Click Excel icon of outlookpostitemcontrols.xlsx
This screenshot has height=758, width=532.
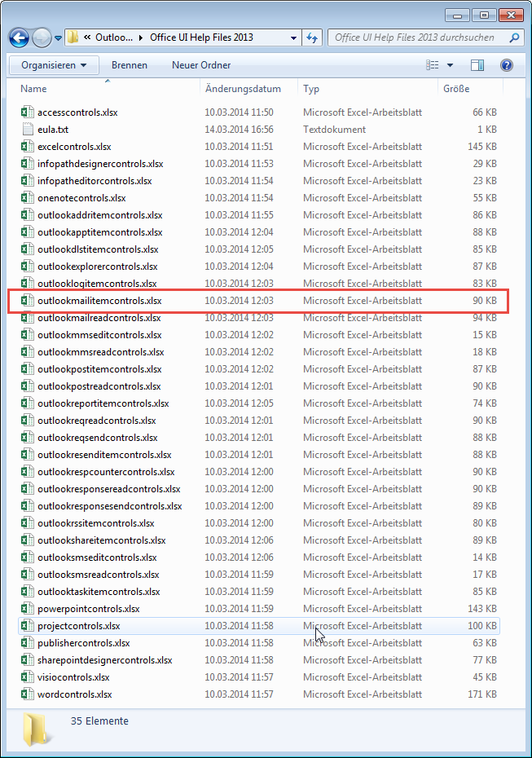pyautogui.click(x=28, y=369)
